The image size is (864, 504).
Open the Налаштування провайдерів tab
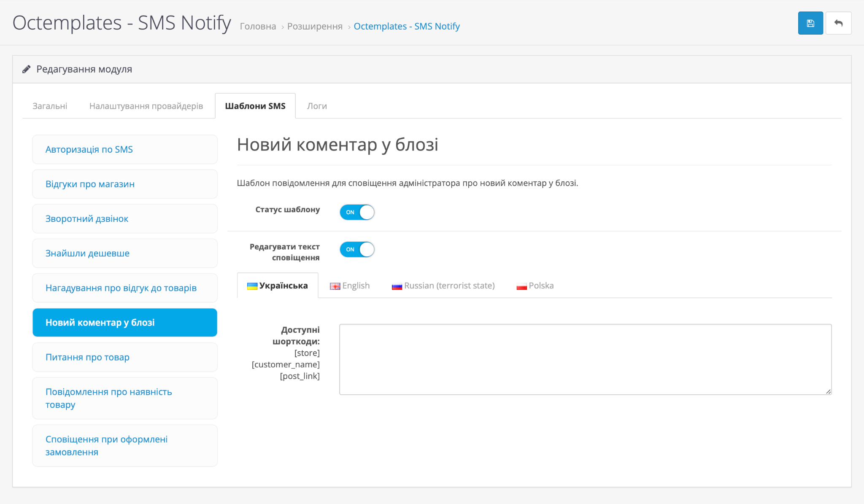[x=146, y=106]
